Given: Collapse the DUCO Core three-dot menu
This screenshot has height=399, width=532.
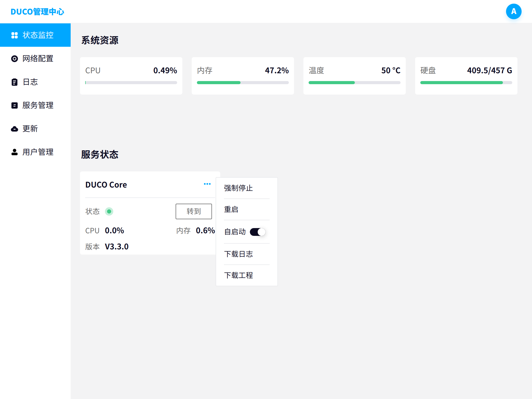Looking at the screenshot, I should point(207,184).
